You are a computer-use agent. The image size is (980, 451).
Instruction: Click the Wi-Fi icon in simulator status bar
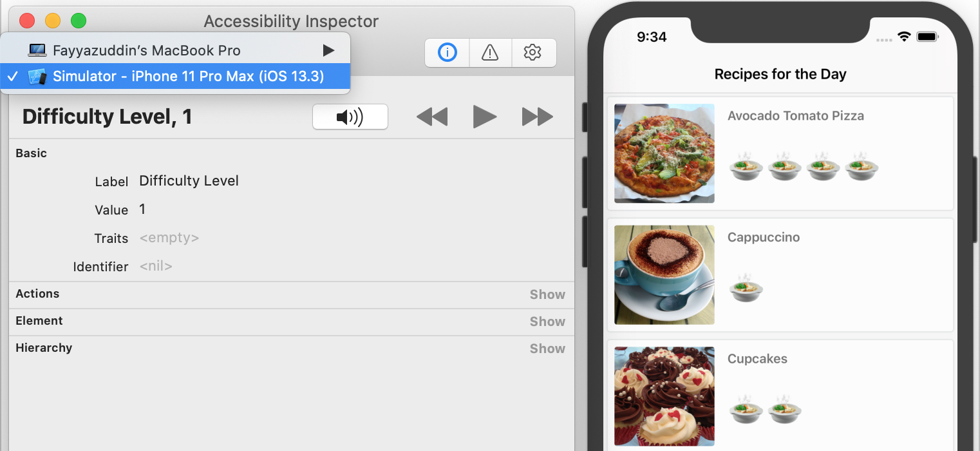coord(904,37)
